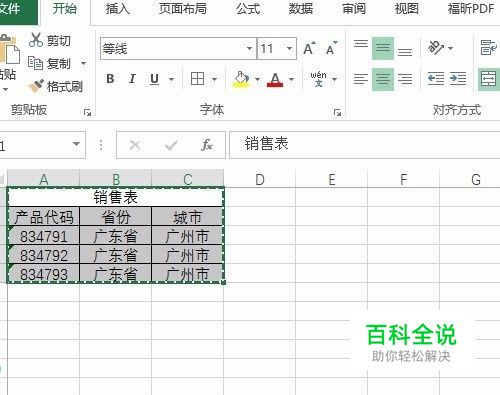The height and width of the screenshot is (395, 500).
Task: Toggle center horizontal alignment
Action: pos(383,79)
